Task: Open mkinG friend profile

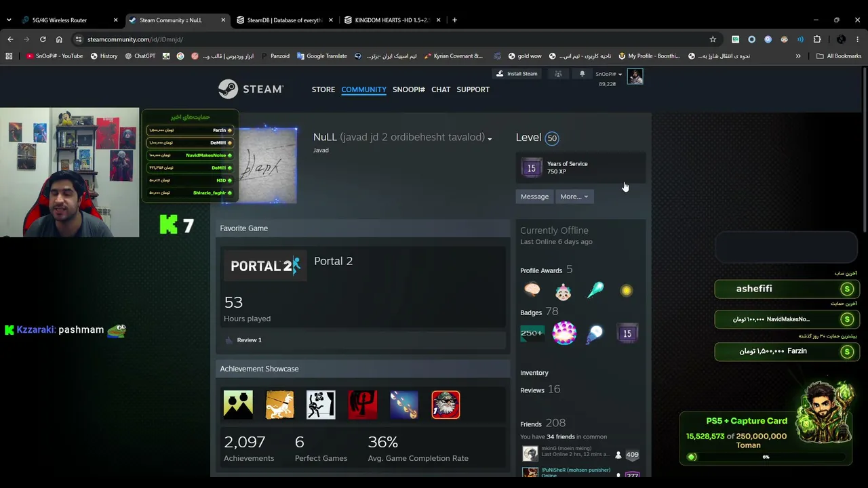Action: 566,448
